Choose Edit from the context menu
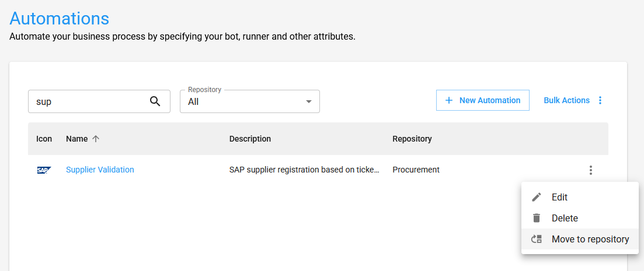The image size is (644, 271). pos(559,198)
